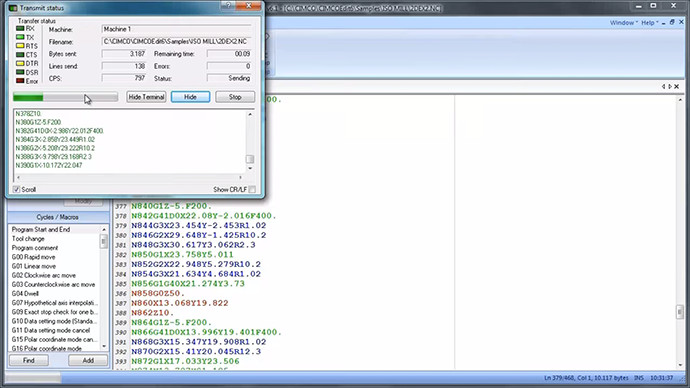Click the terminal vertical scrollbar thumb
Viewport: 690px width, 388px height.
pos(250,159)
